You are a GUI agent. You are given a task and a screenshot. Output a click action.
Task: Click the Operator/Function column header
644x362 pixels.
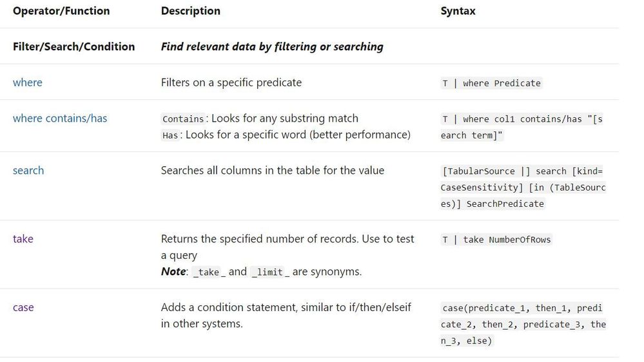pos(61,11)
